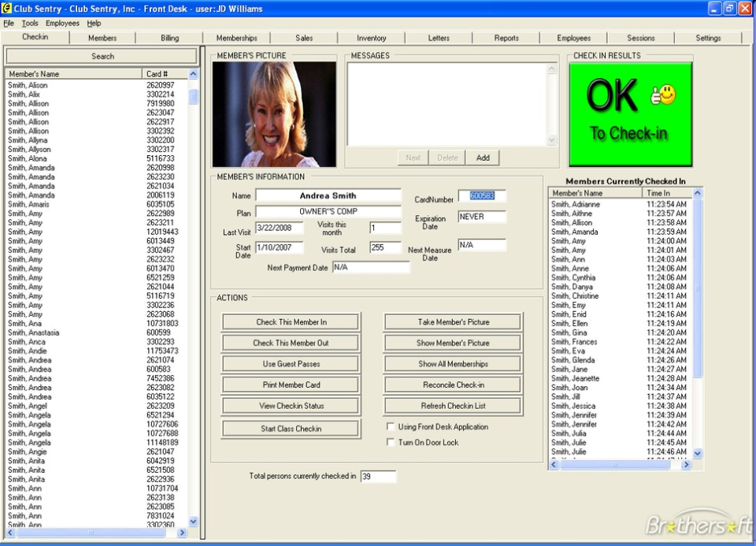Select Smith, Andrea with card 600583
Screen dimensions: 756x546
click(96, 369)
